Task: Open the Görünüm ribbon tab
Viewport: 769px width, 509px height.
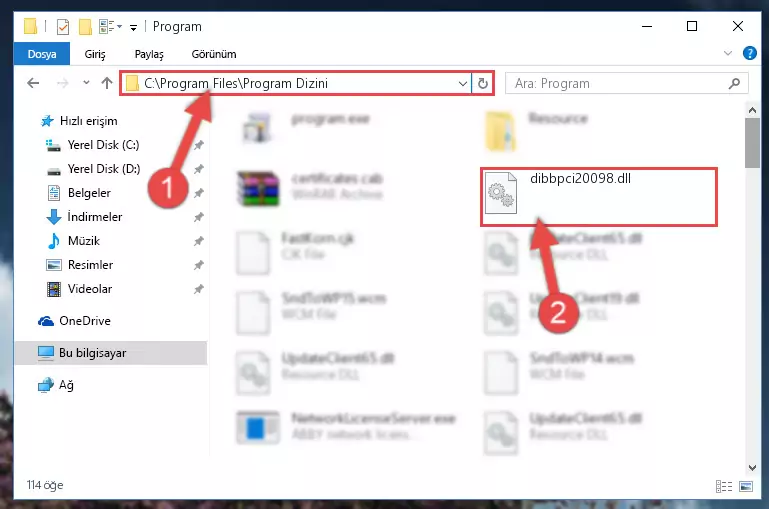Action: 214,54
